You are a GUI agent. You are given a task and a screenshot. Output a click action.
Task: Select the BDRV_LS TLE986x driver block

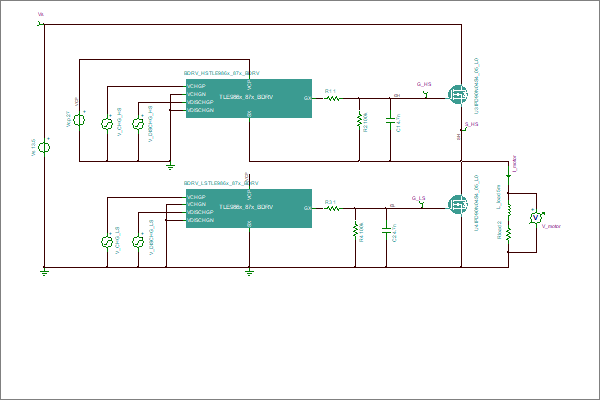pyautogui.click(x=249, y=208)
